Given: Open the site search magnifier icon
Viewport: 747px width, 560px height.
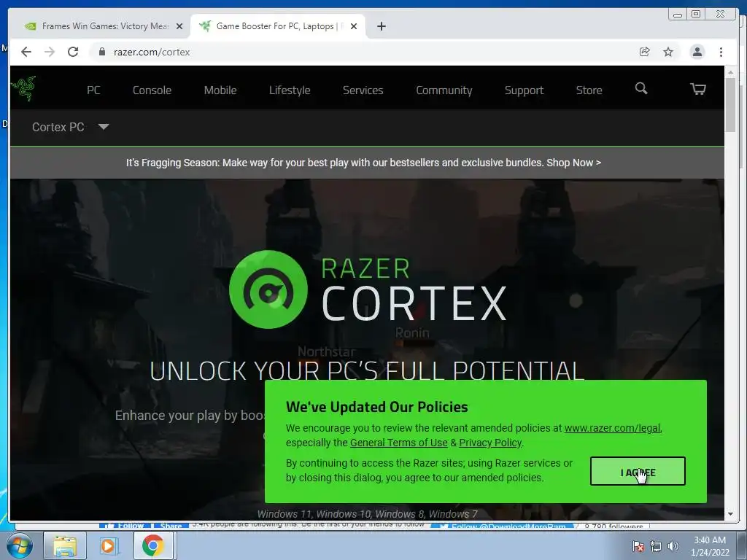Looking at the screenshot, I should click(641, 88).
